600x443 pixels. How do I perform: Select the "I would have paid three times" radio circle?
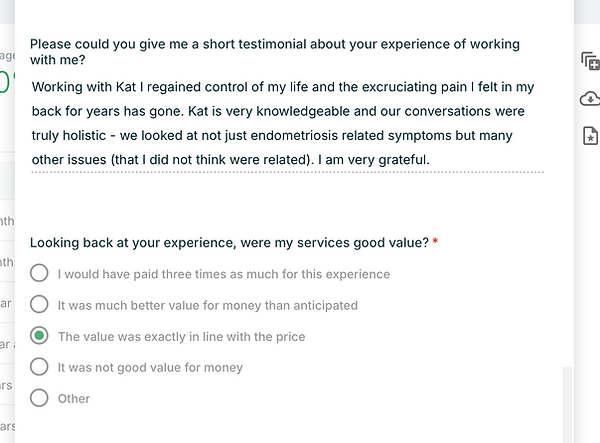pos(40,273)
